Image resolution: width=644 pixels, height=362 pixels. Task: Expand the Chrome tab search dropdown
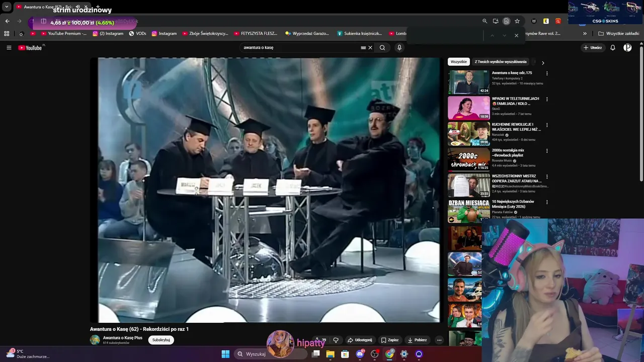pos(7,7)
